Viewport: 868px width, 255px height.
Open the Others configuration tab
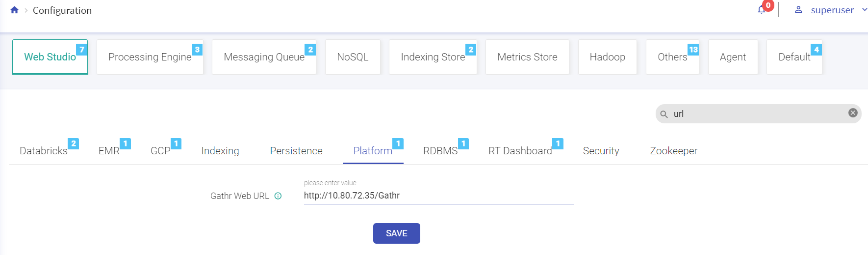[x=672, y=57]
